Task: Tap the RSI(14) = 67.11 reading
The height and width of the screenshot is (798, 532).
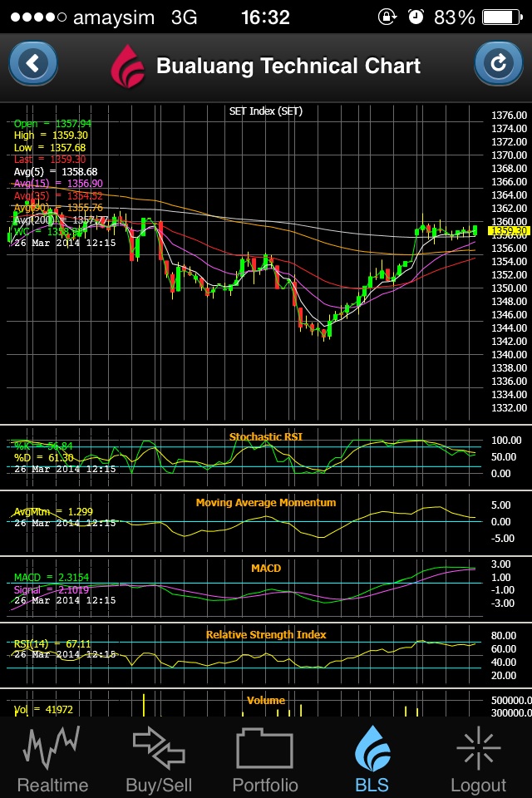Action: [x=52, y=643]
